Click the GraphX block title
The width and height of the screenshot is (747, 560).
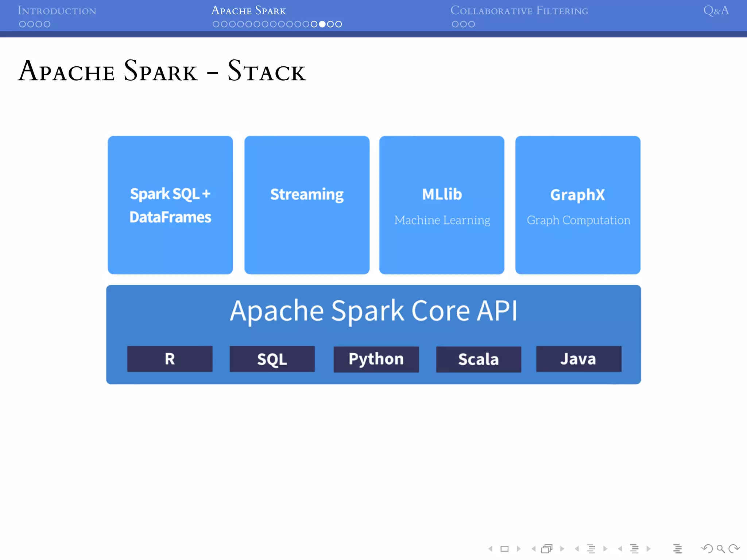(x=578, y=195)
